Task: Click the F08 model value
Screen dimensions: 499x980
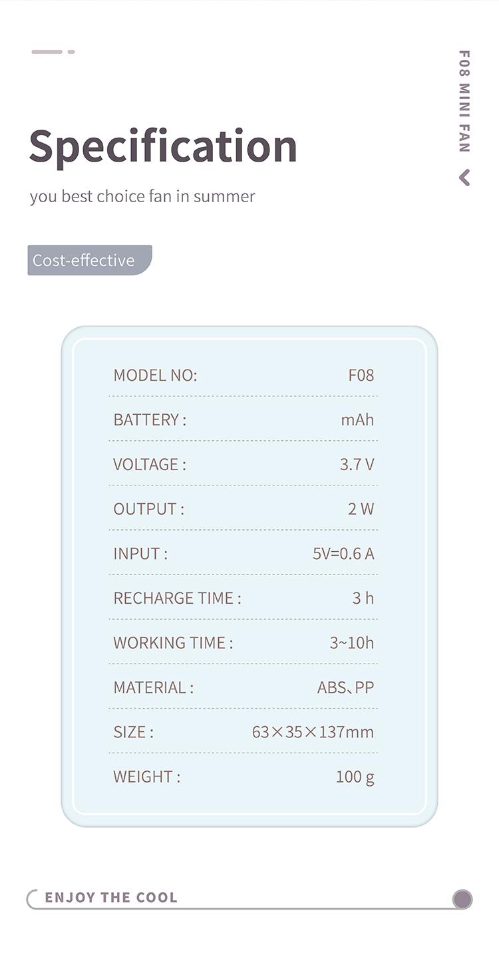Action: coord(361,375)
